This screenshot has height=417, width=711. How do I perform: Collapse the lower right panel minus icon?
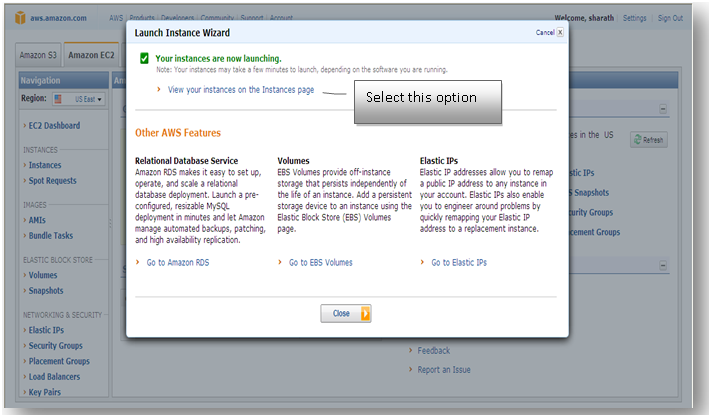point(663,266)
